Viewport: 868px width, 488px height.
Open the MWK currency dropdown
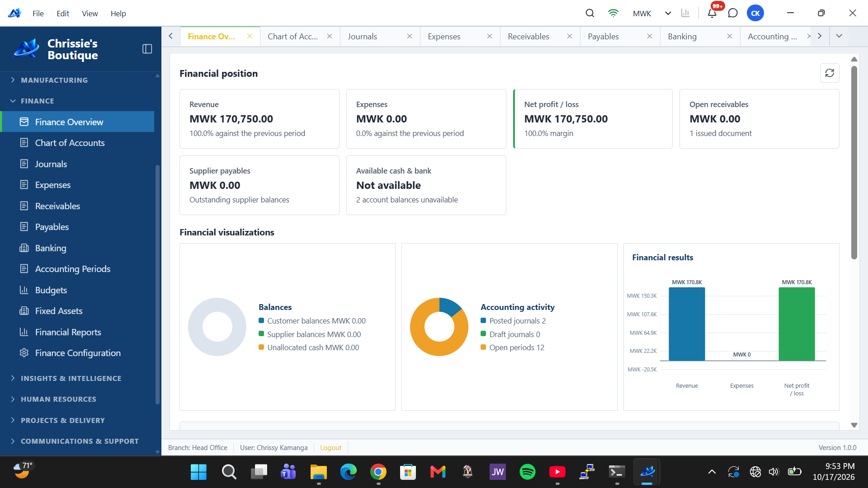tap(652, 13)
